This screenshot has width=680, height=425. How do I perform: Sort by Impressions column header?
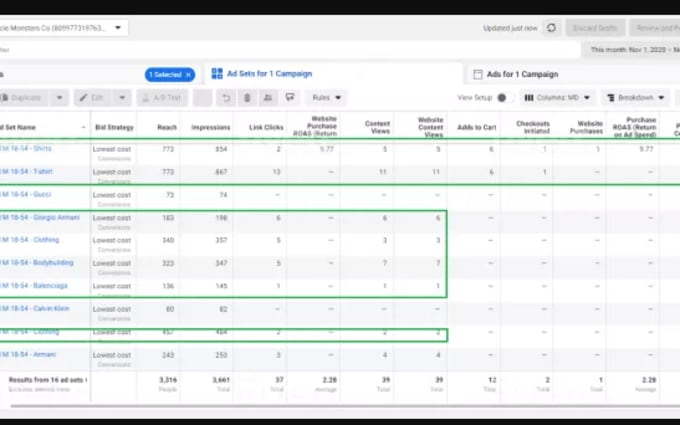click(x=211, y=128)
